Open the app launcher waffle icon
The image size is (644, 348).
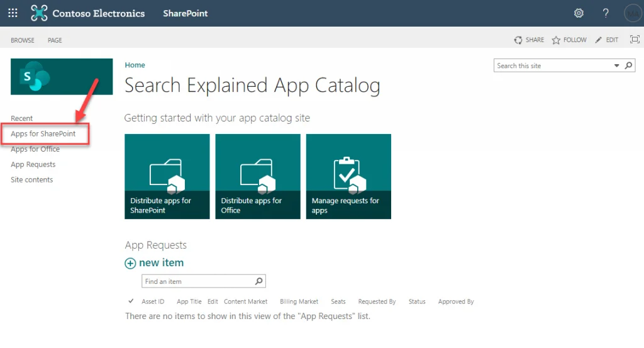tap(13, 13)
